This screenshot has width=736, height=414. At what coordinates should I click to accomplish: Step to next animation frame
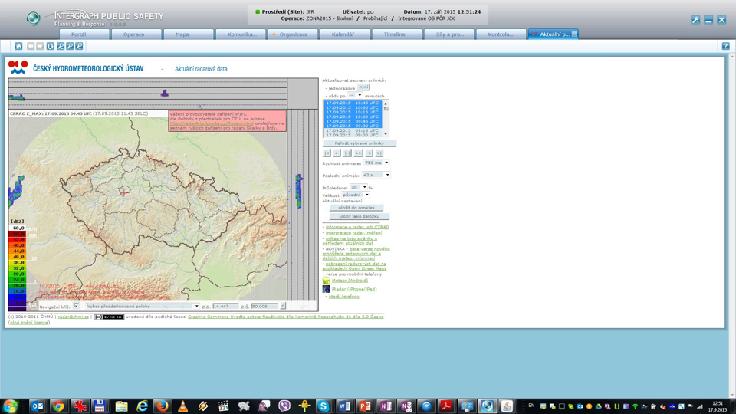(x=369, y=153)
